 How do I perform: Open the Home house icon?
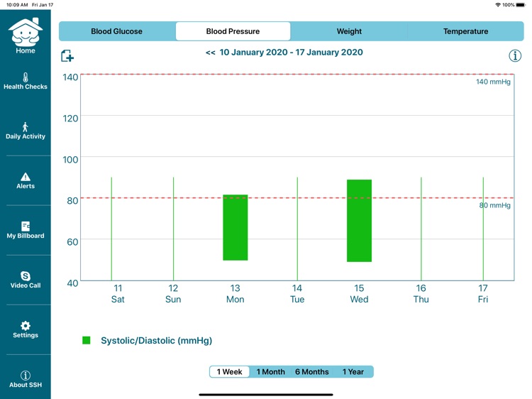coord(26,33)
